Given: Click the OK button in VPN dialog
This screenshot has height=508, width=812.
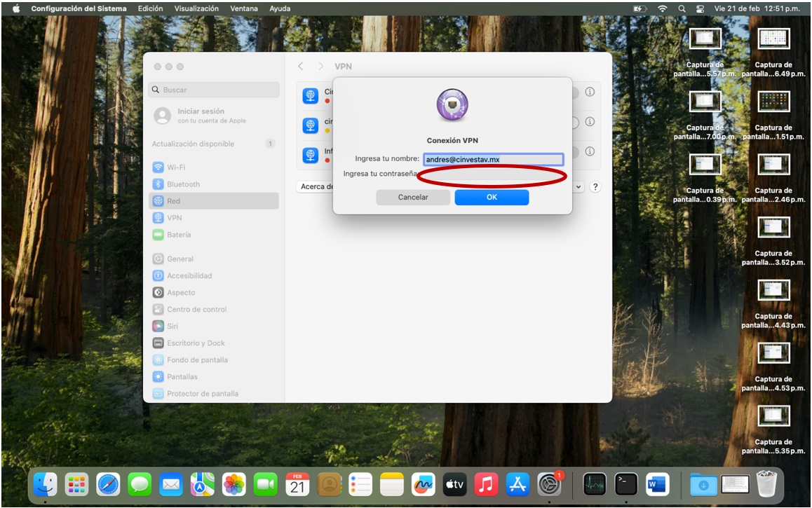Looking at the screenshot, I should (x=492, y=198).
